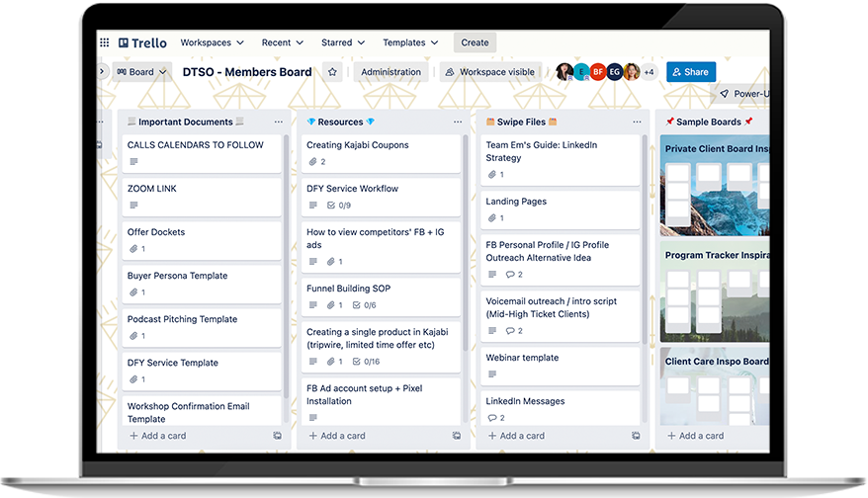Click Funnel Building SOP 0/6 checklist badge
The width and height of the screenshot is (868, 498).
click(x=364, y=305)
